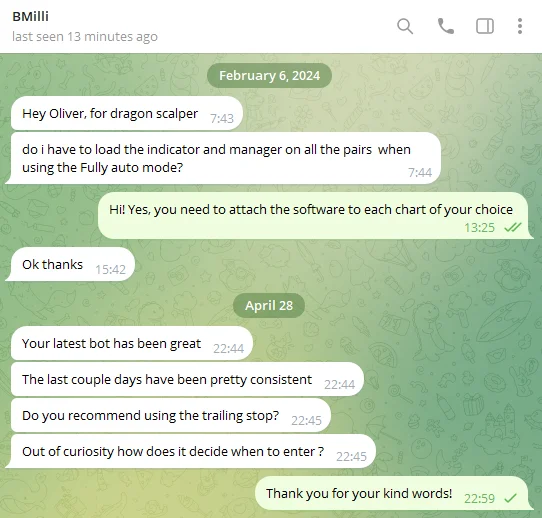Click the reply about attaching software to charts
The height and width of the screenshot is (518, 542).
[313, 216]
